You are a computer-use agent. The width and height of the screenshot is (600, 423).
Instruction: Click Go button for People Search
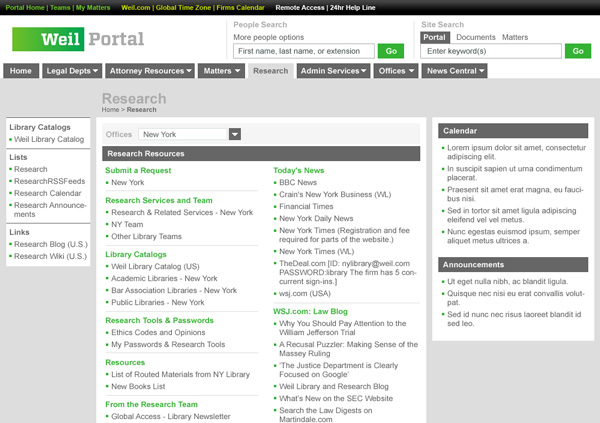pos(391,51)
